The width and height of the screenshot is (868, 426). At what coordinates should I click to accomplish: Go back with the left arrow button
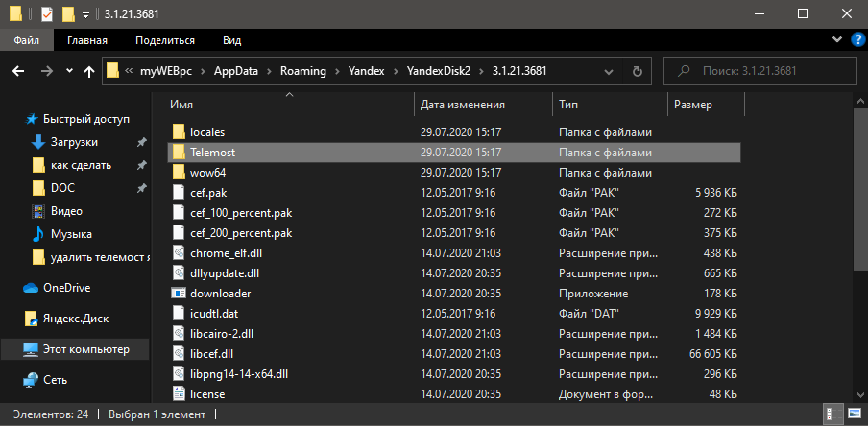[x=19, y=71]
